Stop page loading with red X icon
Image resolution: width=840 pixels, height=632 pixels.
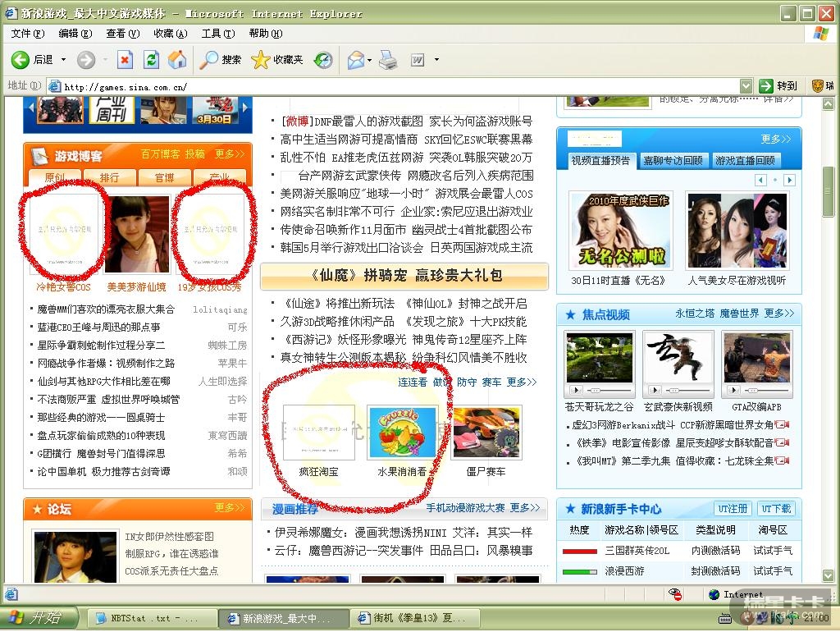pyautogui.click(x=125, y=59)
